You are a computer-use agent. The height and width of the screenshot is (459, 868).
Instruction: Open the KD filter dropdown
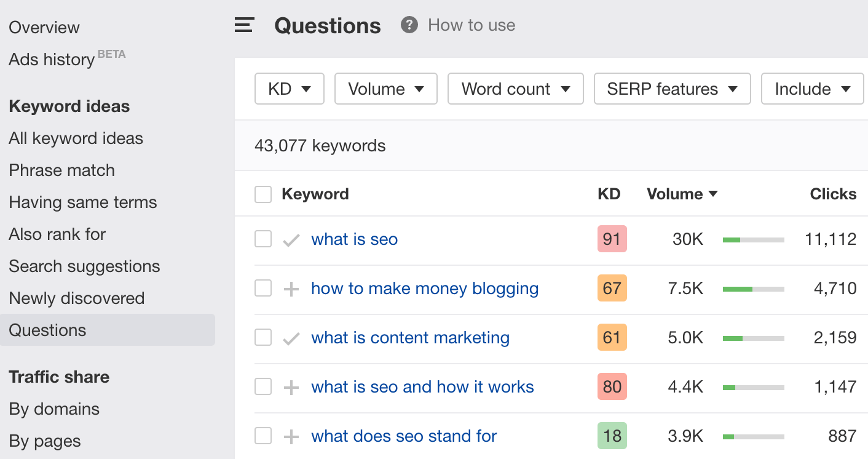click(289, 89)
